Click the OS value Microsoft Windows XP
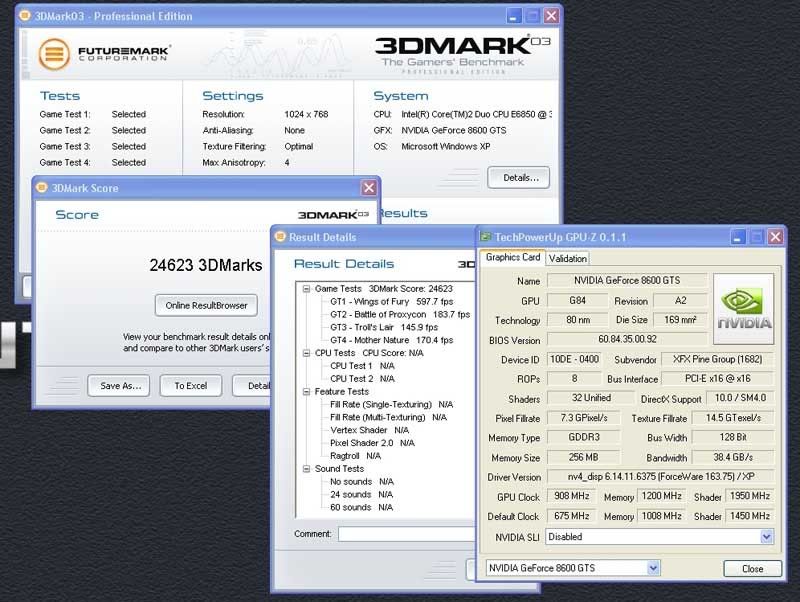800x602 pixels. [x=445, y=146]
